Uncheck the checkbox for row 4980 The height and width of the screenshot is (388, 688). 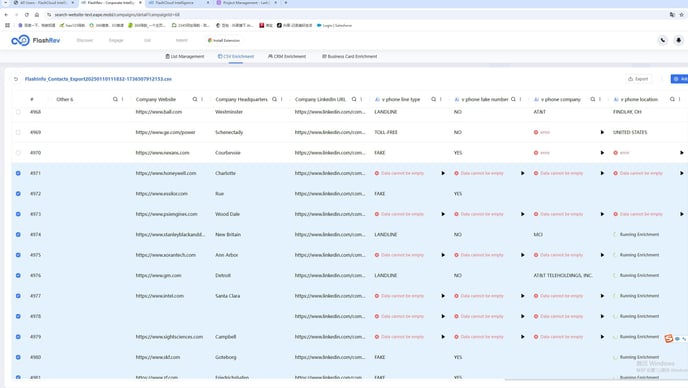coord(18,357)
